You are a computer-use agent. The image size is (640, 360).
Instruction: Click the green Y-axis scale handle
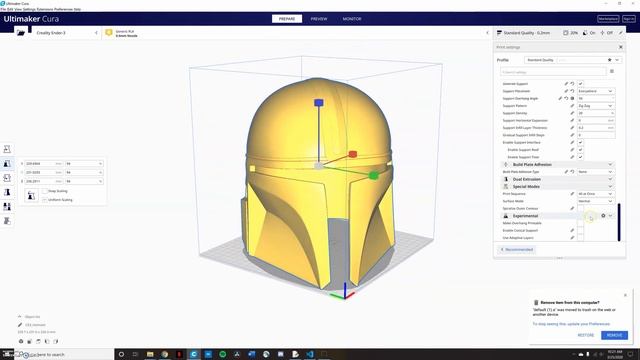(x=373, y=176)
